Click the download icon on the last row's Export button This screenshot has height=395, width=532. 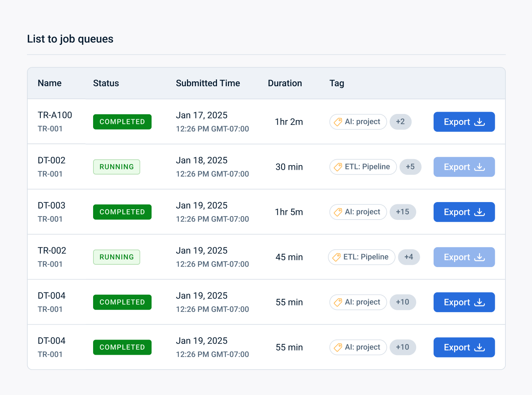click(x=479, y=347)
